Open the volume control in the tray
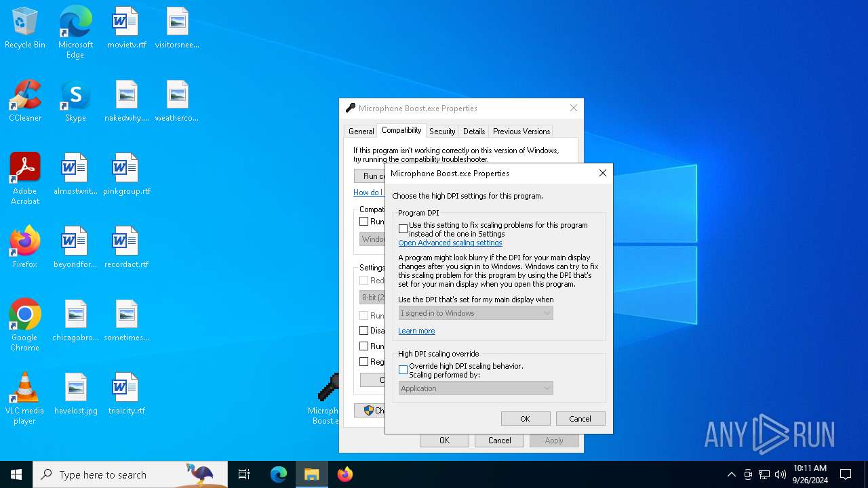The height and width of the screenshot is (488, 868). tap(781, 474)
